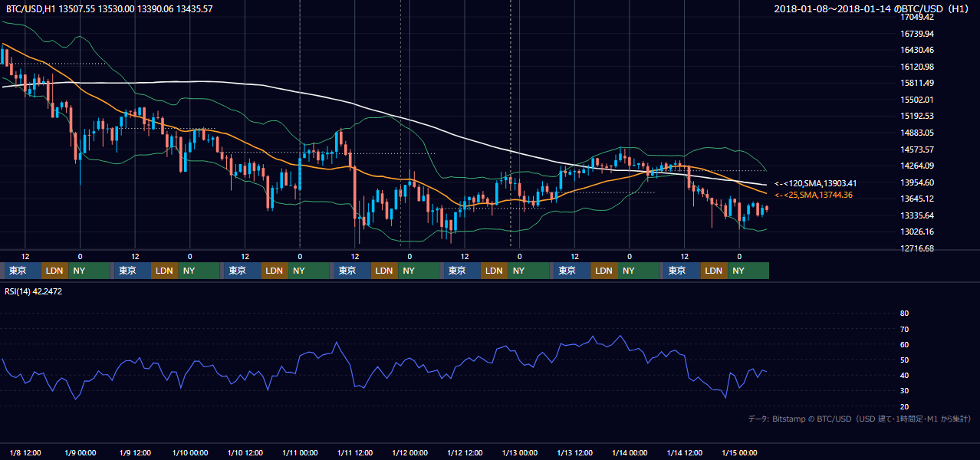Viewport: 980px width, 460px height.
Task: Select price axis value 14883.05
Action: (x=916, y=133)
